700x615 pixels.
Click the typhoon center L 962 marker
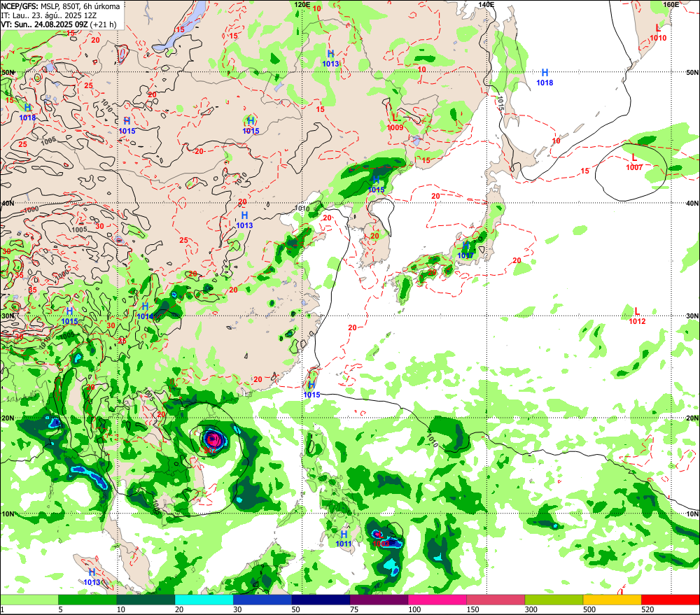(x=211, y=445)
